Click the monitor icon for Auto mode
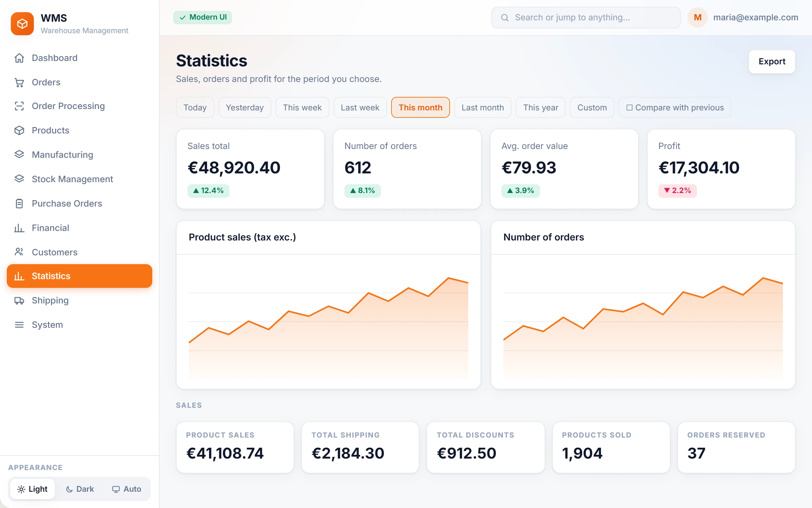 pos(116,489)
